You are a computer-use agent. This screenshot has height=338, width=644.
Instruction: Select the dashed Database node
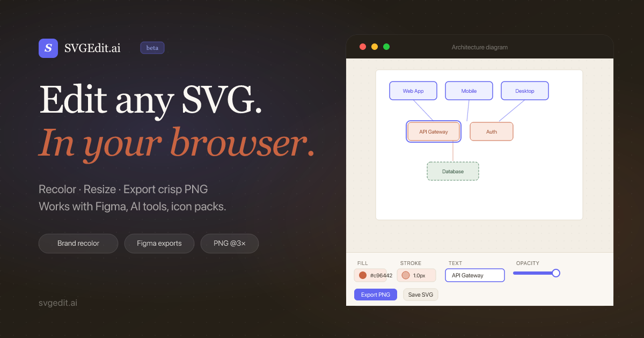point(453,171)
